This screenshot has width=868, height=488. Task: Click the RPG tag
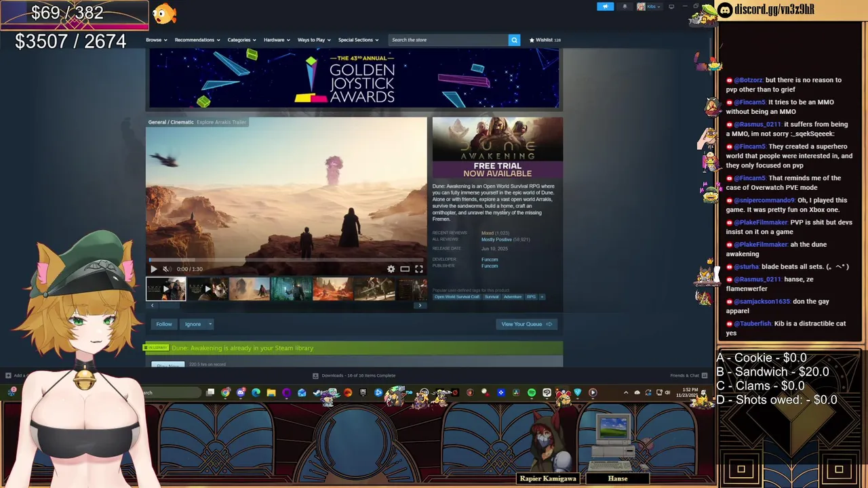click(531, 297)
